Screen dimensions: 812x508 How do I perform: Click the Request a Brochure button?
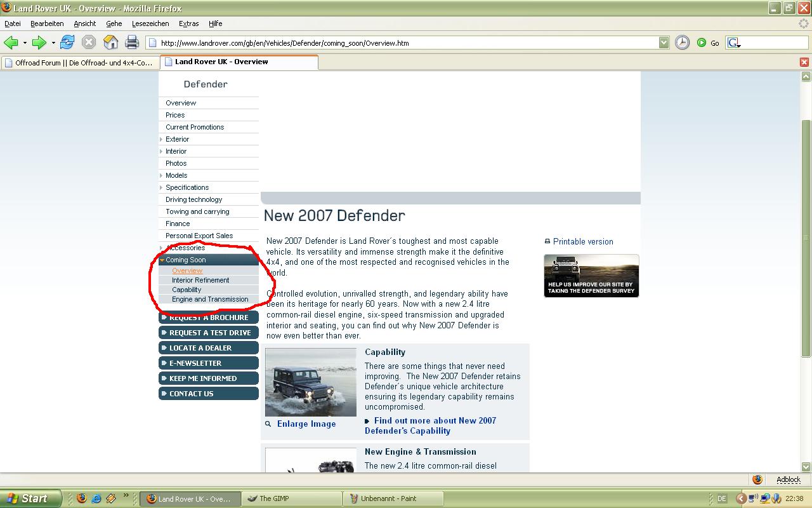209,317
